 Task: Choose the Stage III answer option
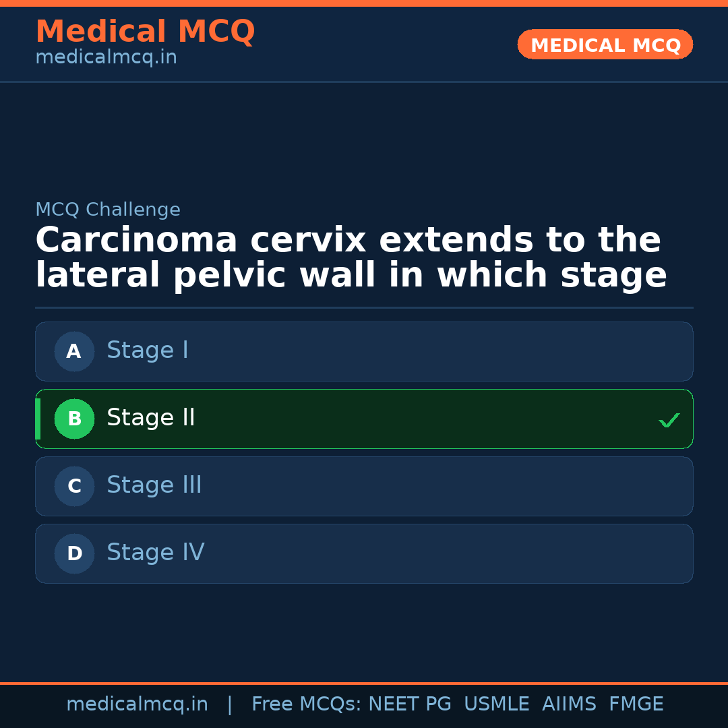pos(364,486)
